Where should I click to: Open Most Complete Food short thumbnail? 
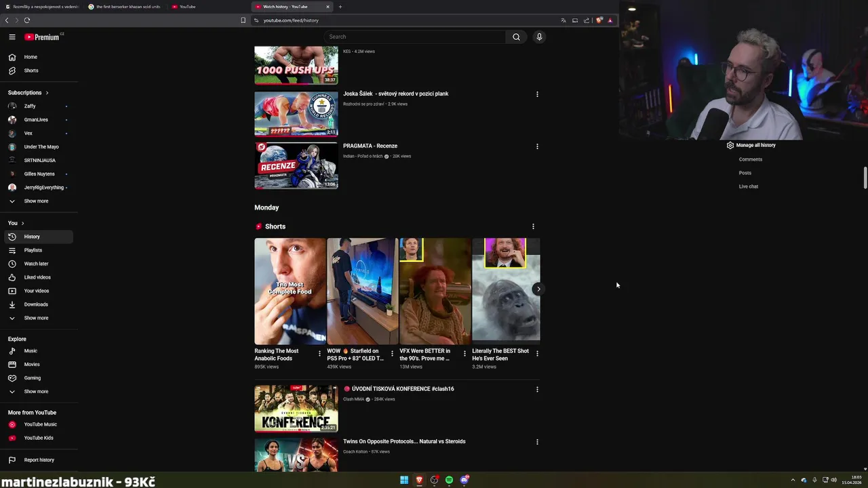tap(290, 291)
